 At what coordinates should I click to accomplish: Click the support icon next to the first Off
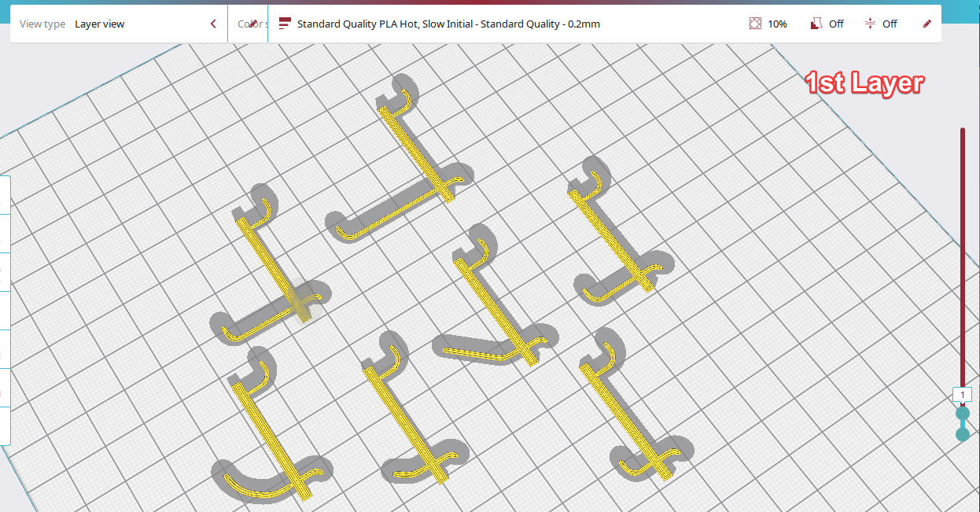coord(816,24)
